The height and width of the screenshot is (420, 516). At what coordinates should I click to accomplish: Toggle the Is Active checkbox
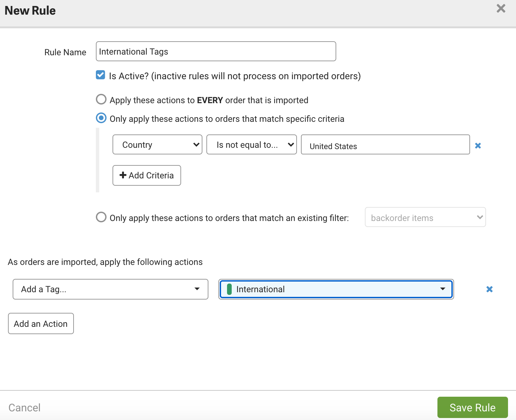coord(101,75)
